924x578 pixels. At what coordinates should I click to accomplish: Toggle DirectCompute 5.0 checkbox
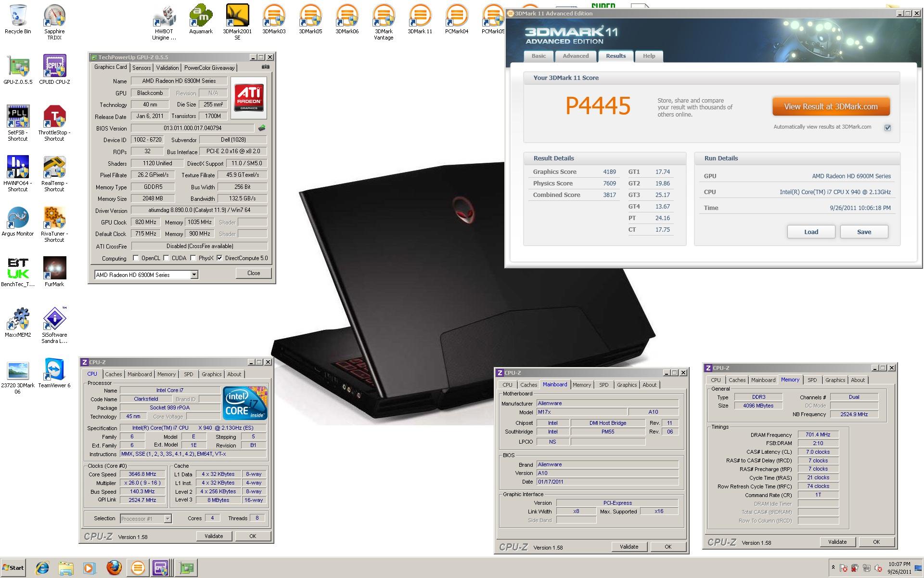[x=219, y=258]
